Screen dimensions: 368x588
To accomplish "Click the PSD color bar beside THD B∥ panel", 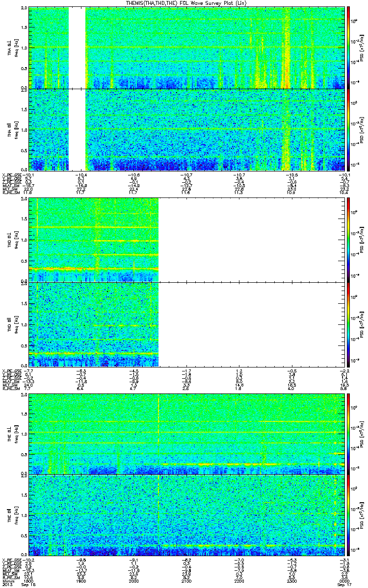I will tap(349, 324).
